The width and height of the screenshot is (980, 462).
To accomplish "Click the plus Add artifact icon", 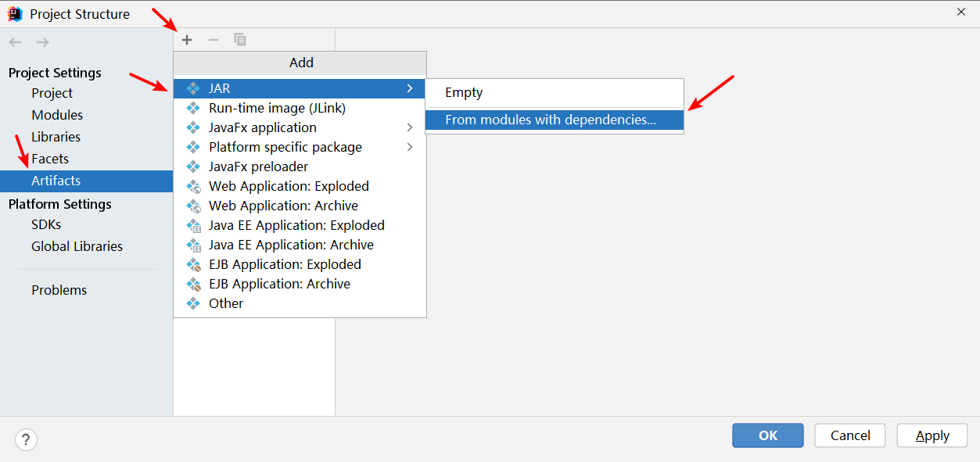I will (x=187, y=40).
